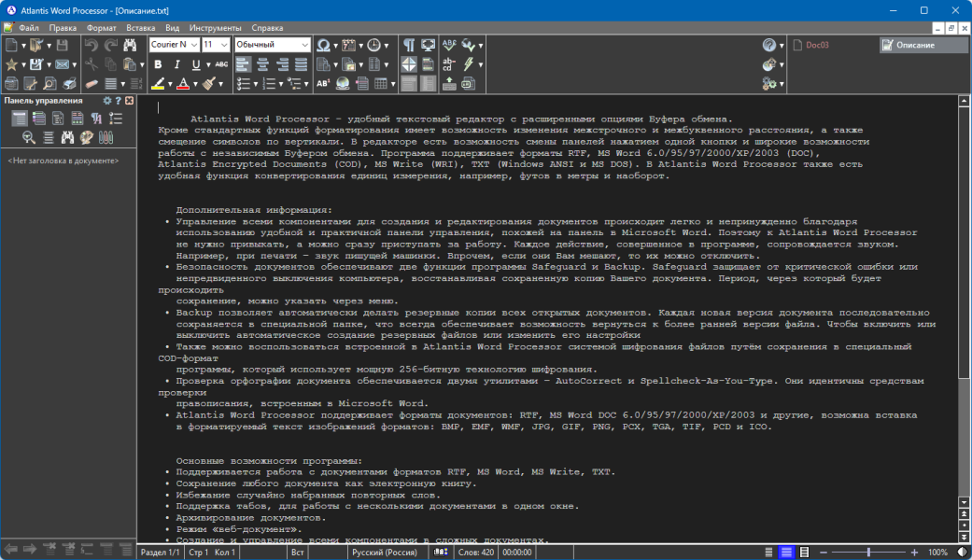This screenshot has height=560, width=972.
Task: Insert time using the clock icon
Action: pyautogui.click(x=373, y=45)
